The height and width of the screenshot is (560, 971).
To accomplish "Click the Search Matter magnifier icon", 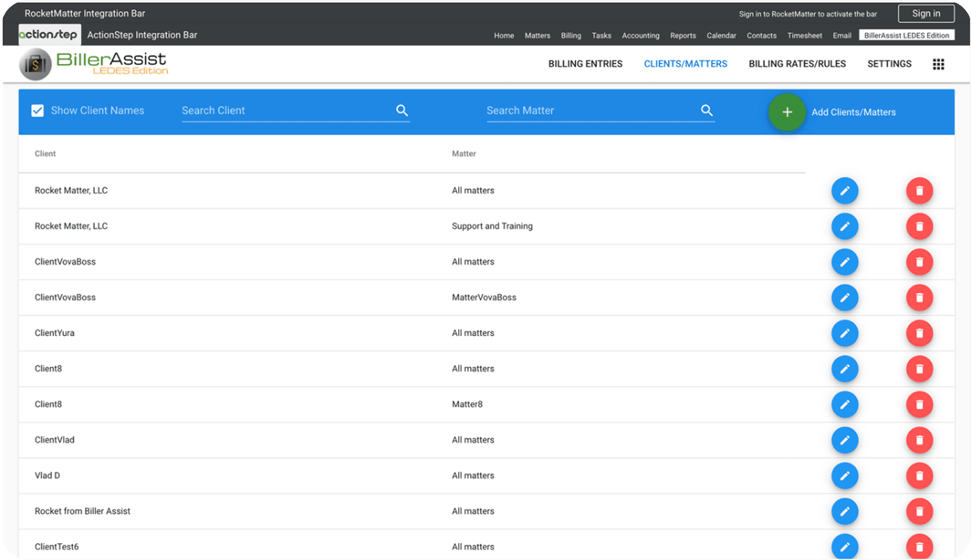I will point(706,110).
